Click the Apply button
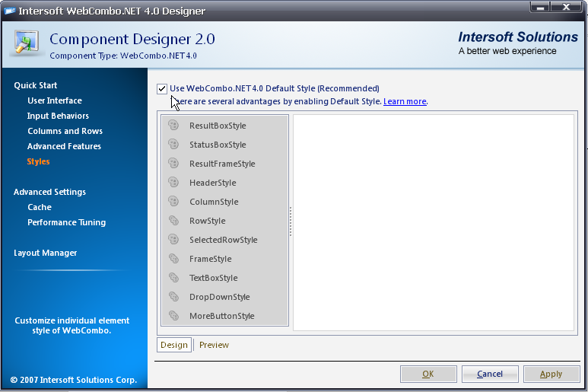Image resolution: width=588 pixels, height=392 pixels. [x=551, y=374]
